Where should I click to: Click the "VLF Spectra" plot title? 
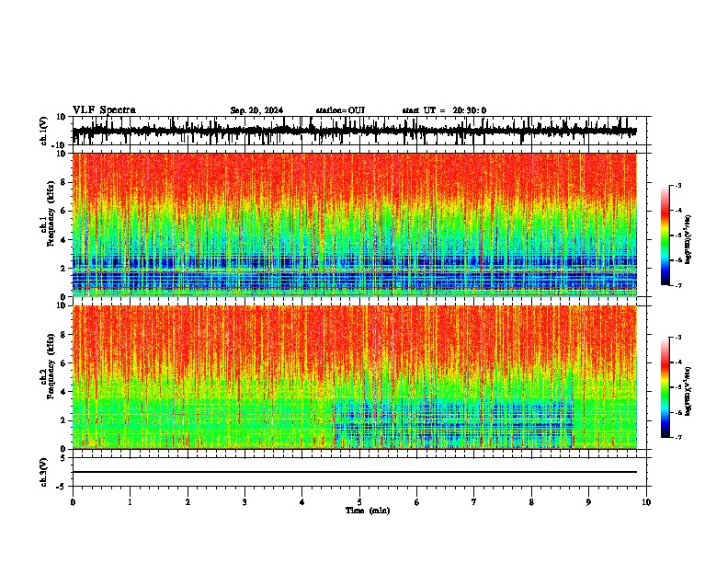click(105, 110)
